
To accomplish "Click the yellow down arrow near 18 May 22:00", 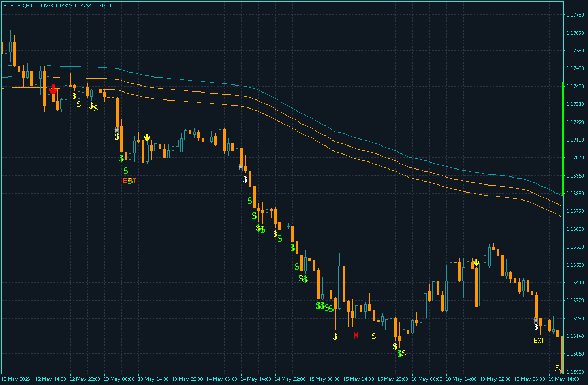I will pyautogui.click(x=476, y=263).
